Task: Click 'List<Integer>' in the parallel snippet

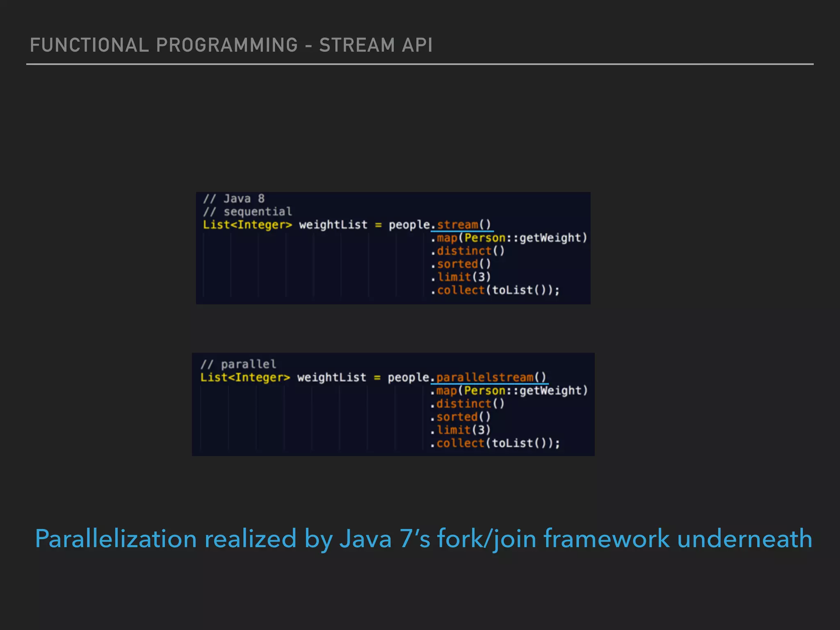Action: [245, 377]
